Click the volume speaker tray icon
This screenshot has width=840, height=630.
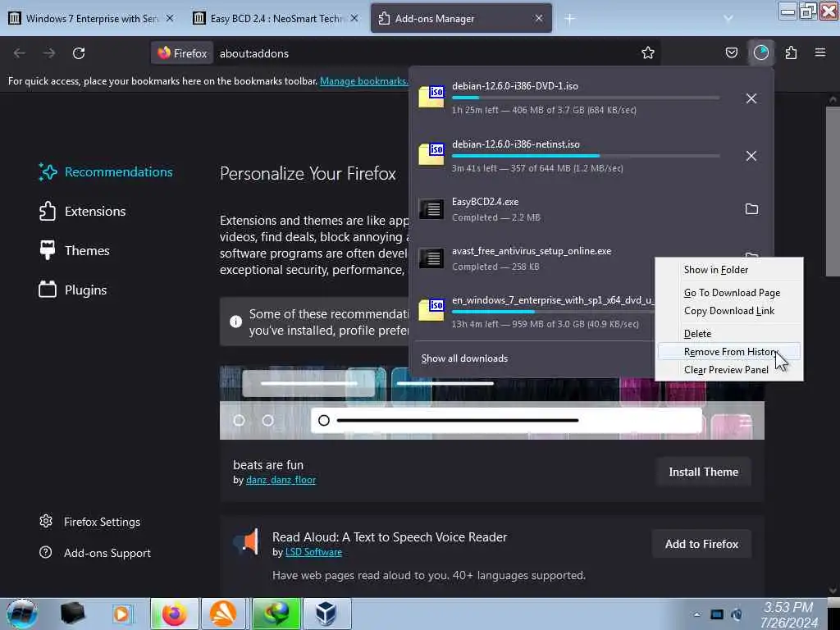pyautogui.click(x=737, y=614)
